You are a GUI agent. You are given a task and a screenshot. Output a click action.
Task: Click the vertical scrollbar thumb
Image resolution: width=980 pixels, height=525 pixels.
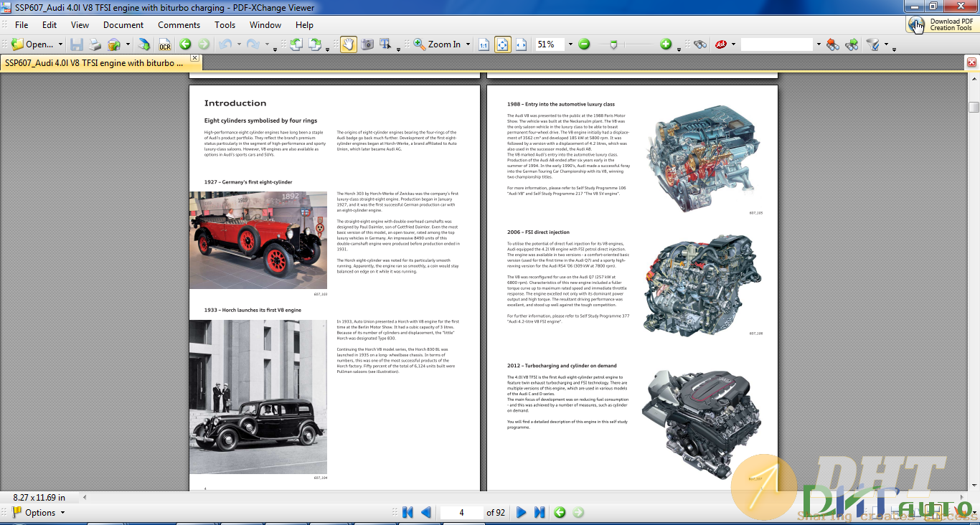[974, 107]
